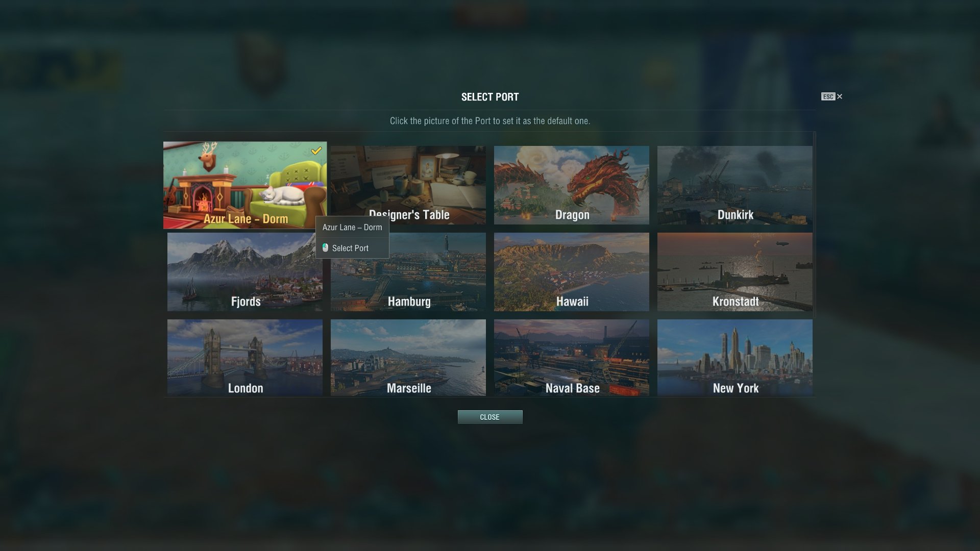Close the dialog with the ESC X icon
The width and height of the screenshot is (980, 551).
point(840,96)
